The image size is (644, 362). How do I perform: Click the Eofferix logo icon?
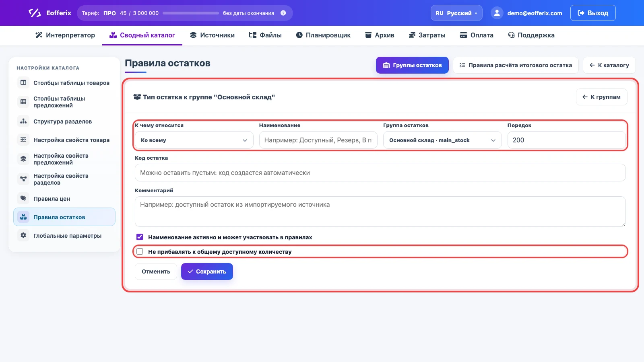point(35,13)
